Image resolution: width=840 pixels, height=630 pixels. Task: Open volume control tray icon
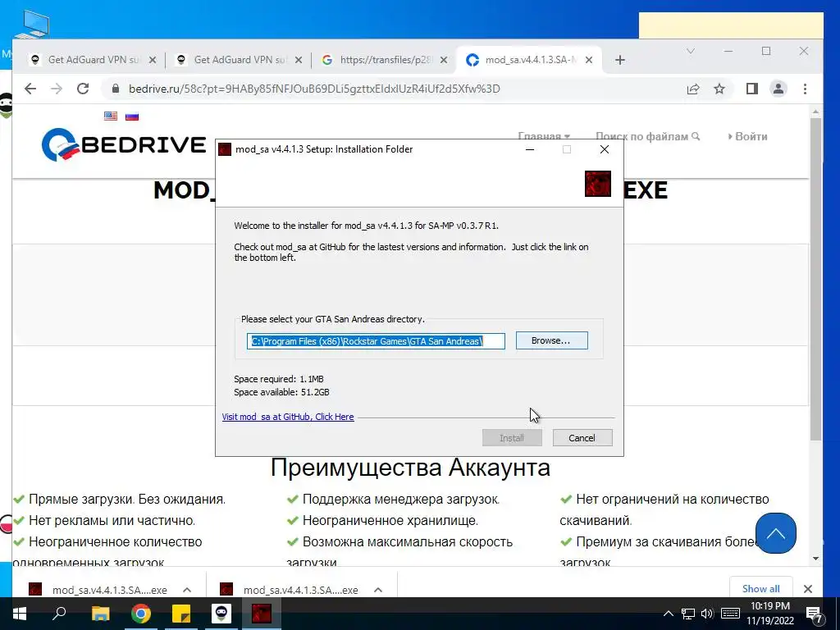click(x=707, y=614)
